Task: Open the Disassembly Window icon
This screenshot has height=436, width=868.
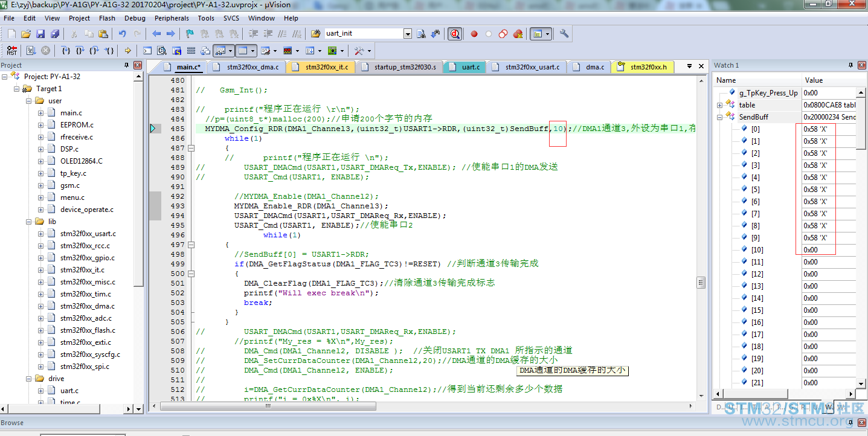Action: [162, 51]
